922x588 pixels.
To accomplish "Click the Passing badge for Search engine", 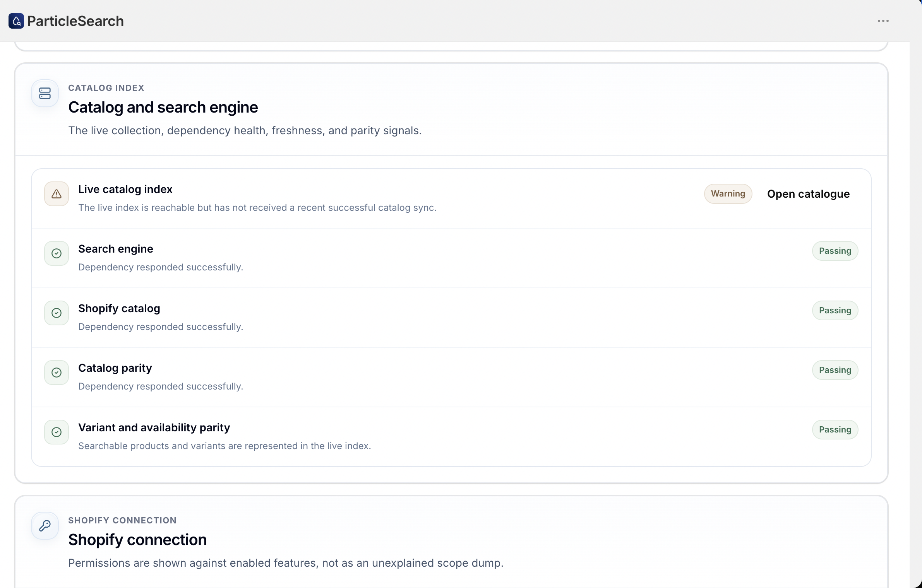I will (835, 251).
